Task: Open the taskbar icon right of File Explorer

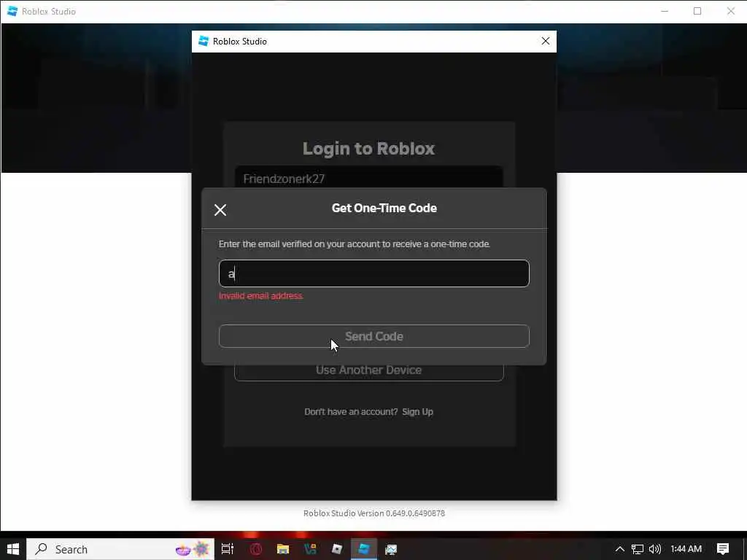Action: (x=310, y=549)
